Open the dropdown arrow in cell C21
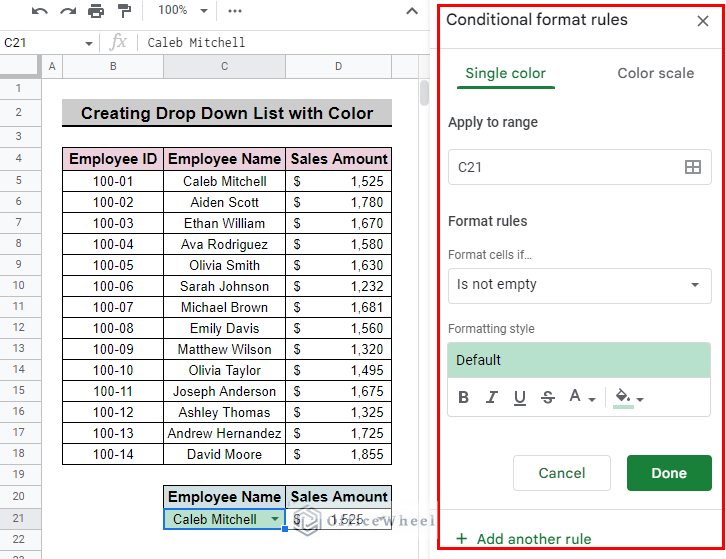 [275, 519]
